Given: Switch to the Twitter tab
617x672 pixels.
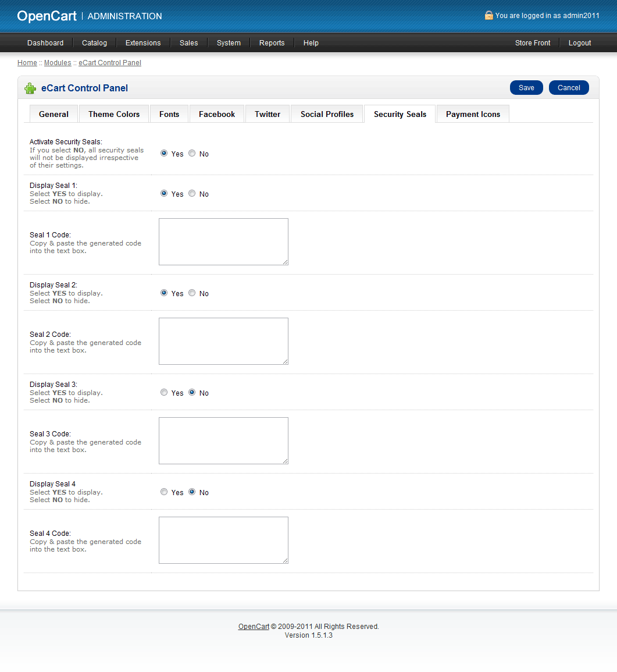Looking at the screenshot, I should click(268, 114).
